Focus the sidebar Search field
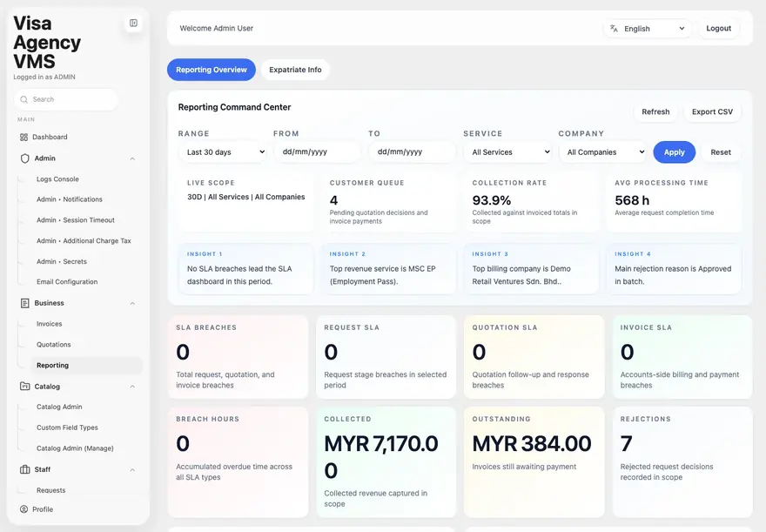Image resolution: width=766 pixels, height=532 pixels. click(66, 99)
